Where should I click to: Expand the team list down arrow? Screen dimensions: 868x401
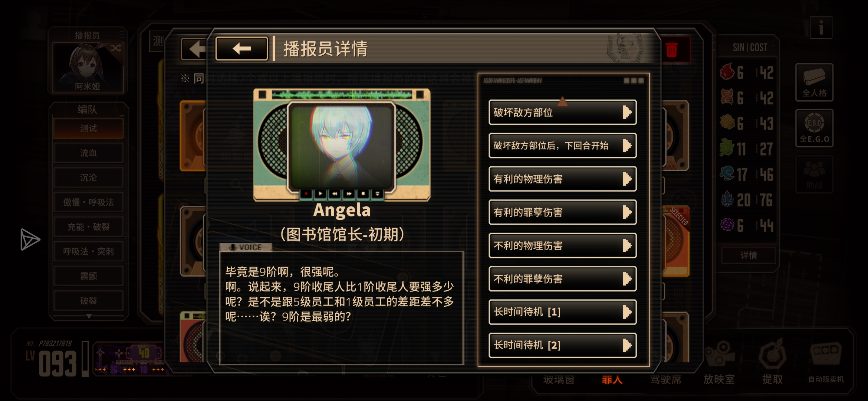(89, 316)
